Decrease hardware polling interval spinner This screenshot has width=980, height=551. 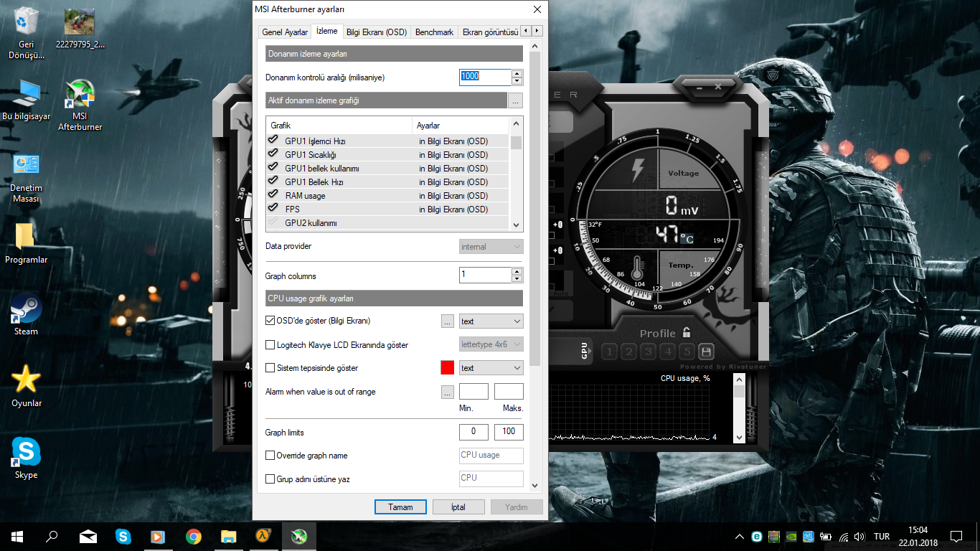tap(517, 81)
